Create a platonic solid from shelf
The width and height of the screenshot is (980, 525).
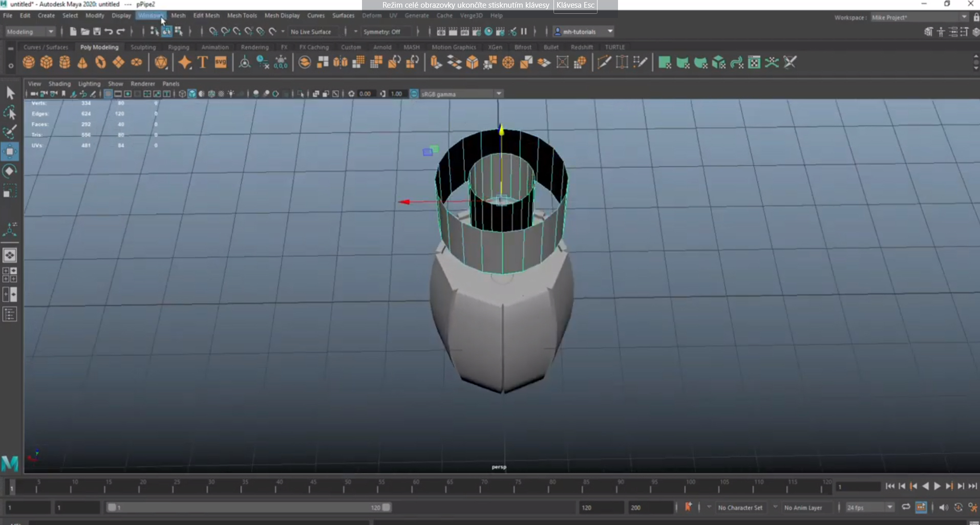click(x=161, y=62)
